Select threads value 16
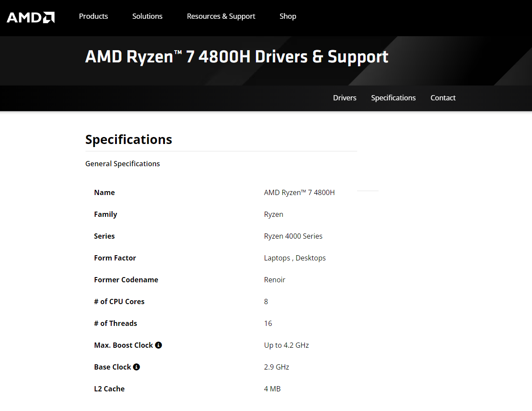Image resolution: width=532 pixels, height=411 pixels. click(268, 323)
